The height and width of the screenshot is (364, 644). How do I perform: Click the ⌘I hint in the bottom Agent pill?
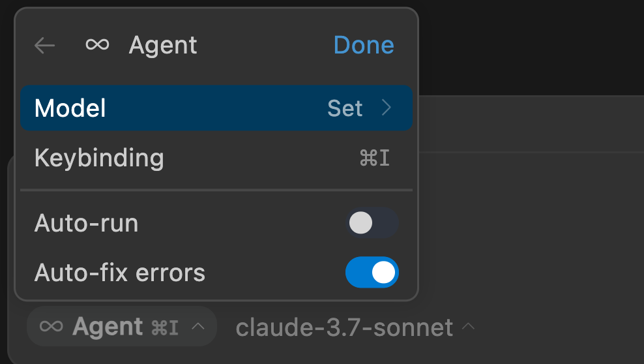164,327
